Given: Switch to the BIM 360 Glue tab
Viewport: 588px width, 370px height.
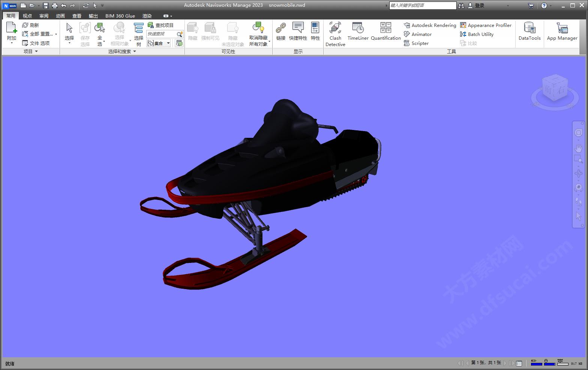Looking at the screenshot, I should point(120,16).
